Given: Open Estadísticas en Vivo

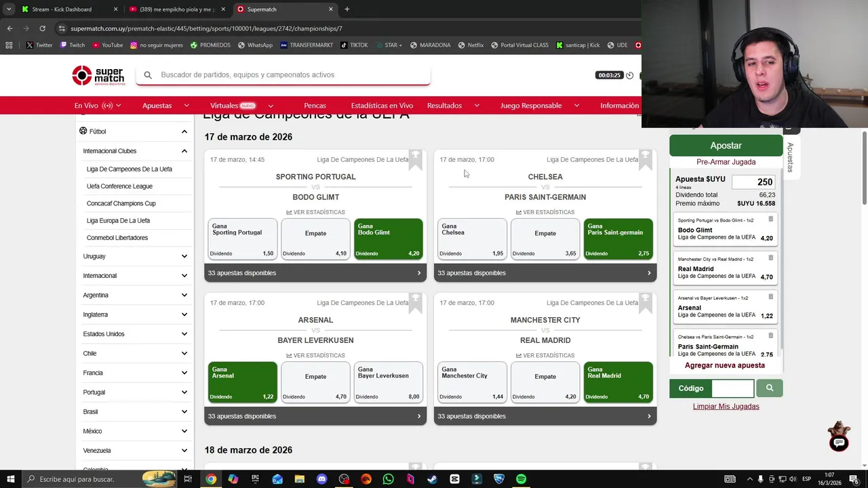Looking at the screenshot, I should (x=382, y=106).
